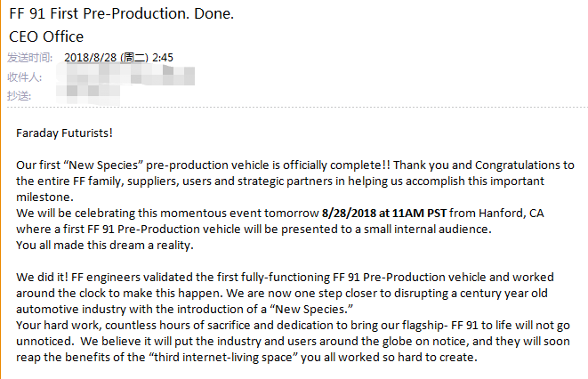Click the 发送时间 label
Image resolution: width=588 pixels, height=379 pixels.
(x=29, y=57)
